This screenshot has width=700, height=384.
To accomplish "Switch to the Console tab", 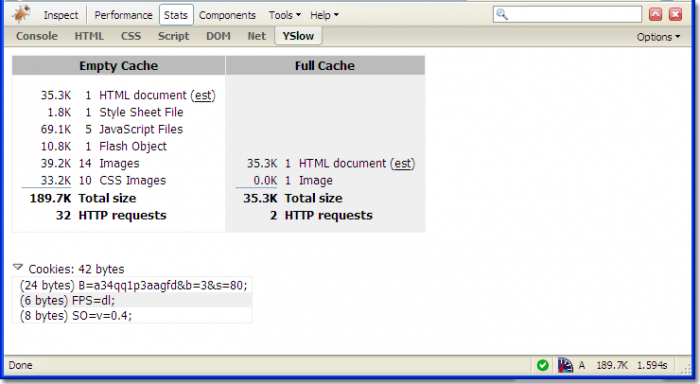I will click(37, 36).
